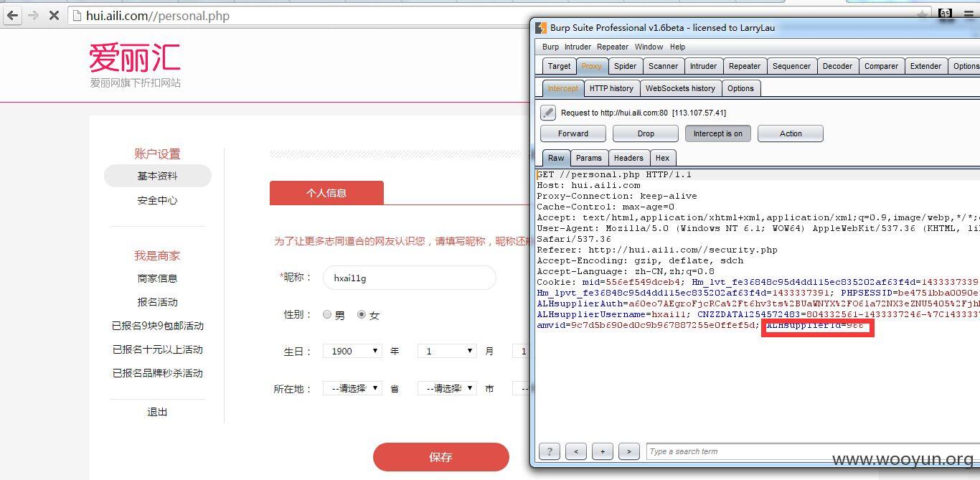Viewport: 980px width, 480px height.
Task: Select the 女 gender radio button
Action: coord(362,314)
